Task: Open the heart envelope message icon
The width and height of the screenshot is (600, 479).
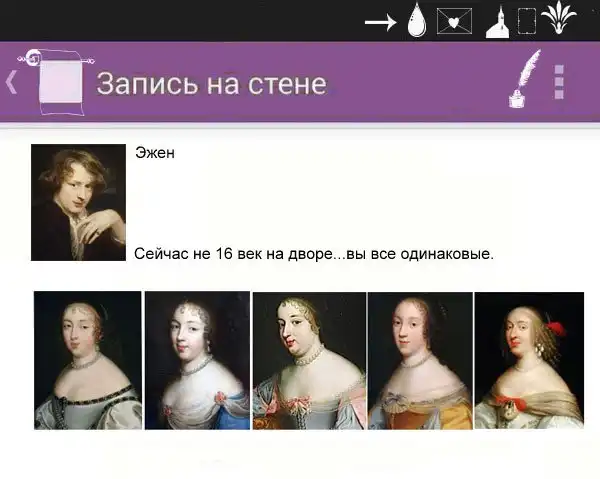Action: [454, 22]
